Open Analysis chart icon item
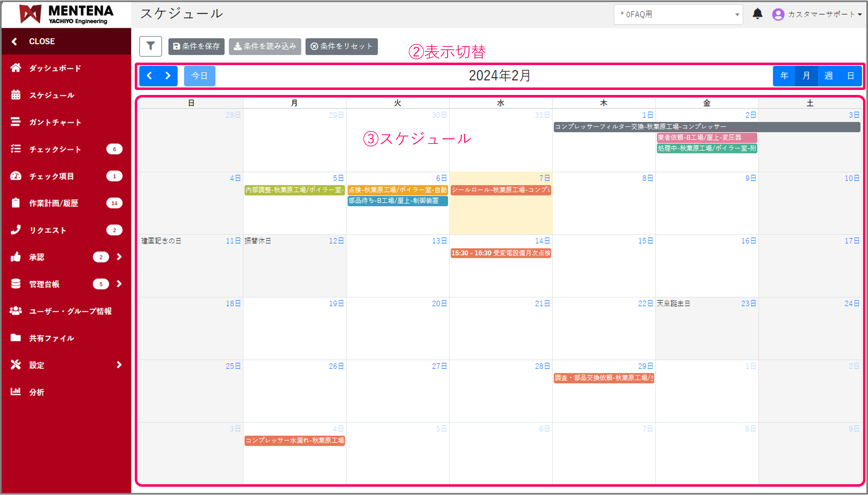The image size is (868, 495). tap(36, 392)
